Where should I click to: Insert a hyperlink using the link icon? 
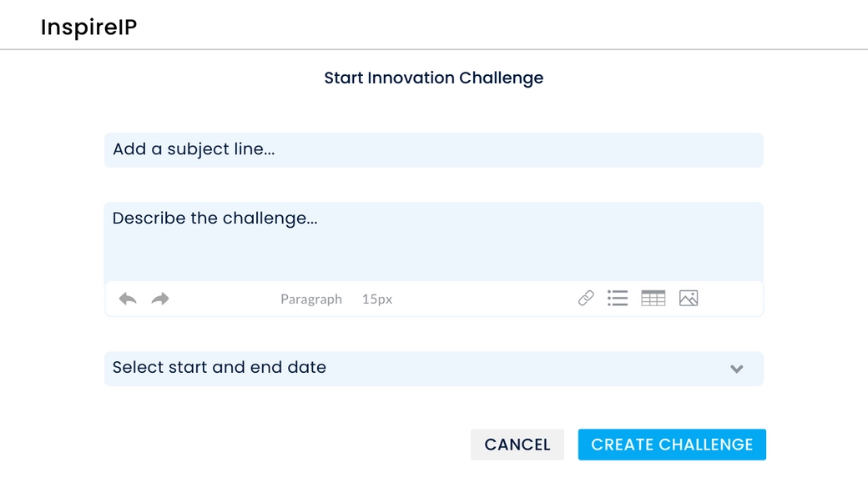pyautogui.click(x=586, y=299)
